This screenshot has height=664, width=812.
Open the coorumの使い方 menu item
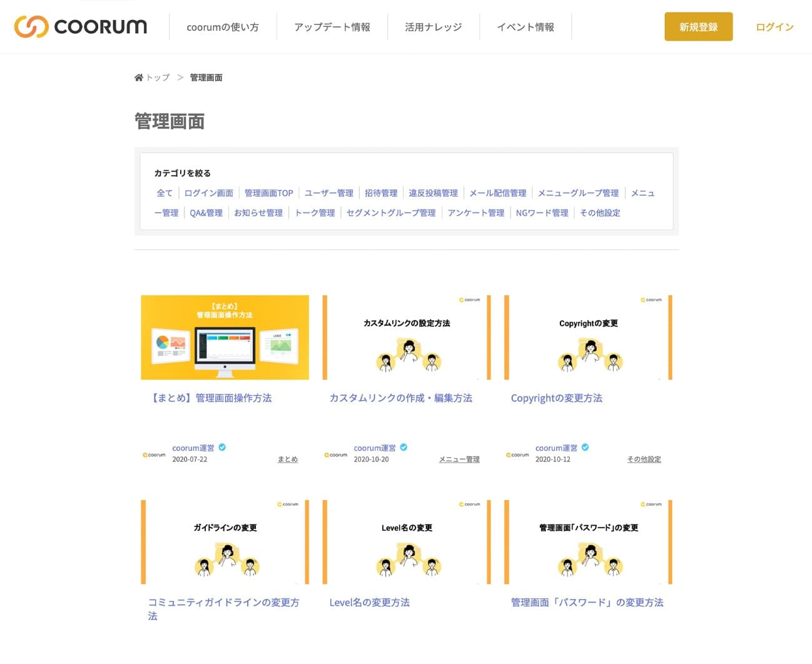(223, 27)
